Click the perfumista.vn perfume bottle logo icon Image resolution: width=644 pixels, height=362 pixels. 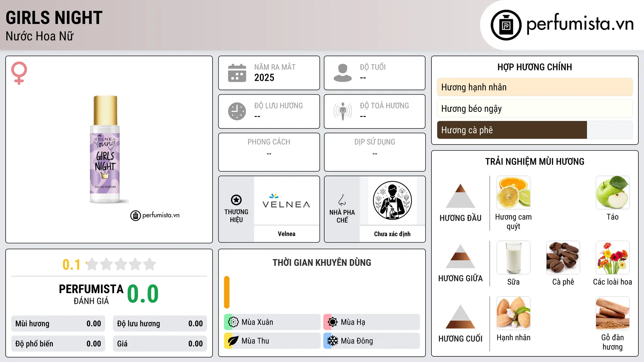[506, 25]
